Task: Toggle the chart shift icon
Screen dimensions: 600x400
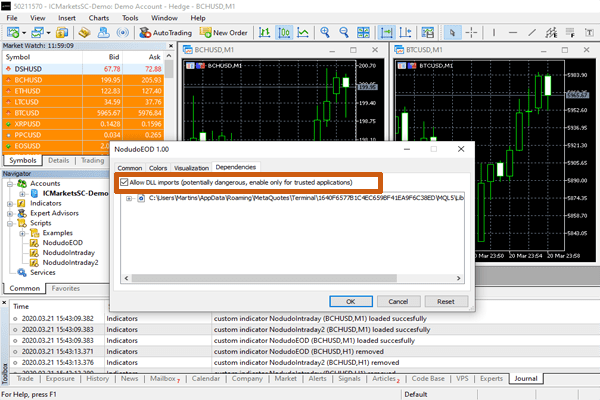Action: 405,33
